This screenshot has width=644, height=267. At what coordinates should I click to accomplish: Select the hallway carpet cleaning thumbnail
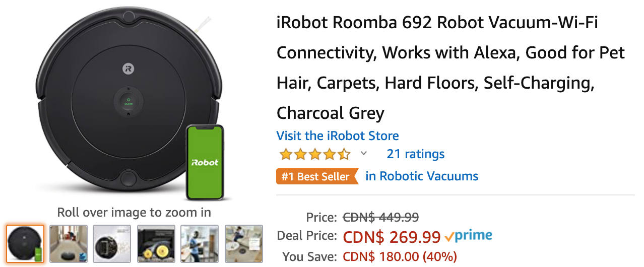69,244
